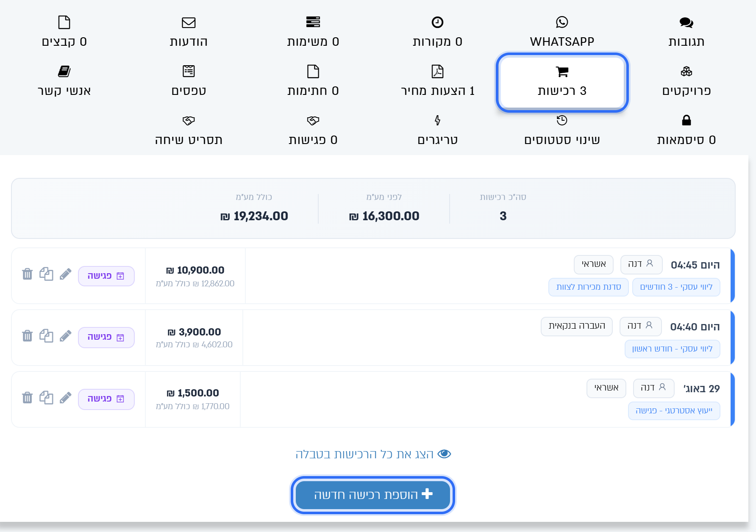Click פגישה button on the ₪10,900.00 row

(x=106, y=276)
